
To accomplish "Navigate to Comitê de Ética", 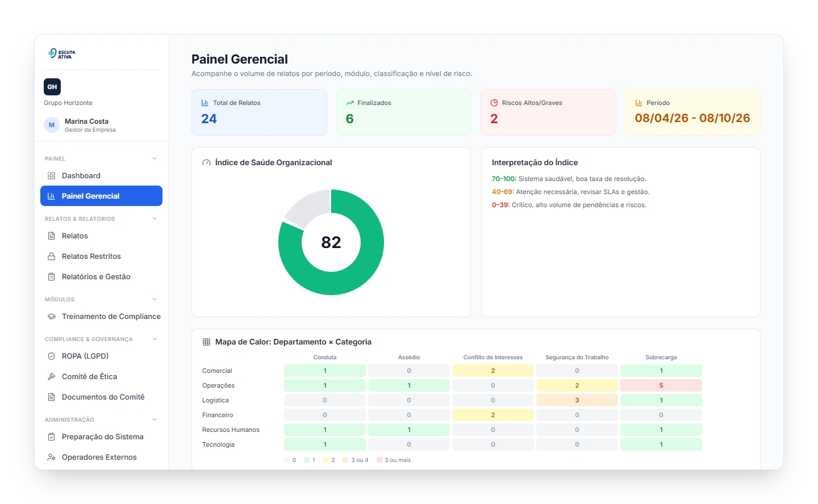I will coord(101,377).
